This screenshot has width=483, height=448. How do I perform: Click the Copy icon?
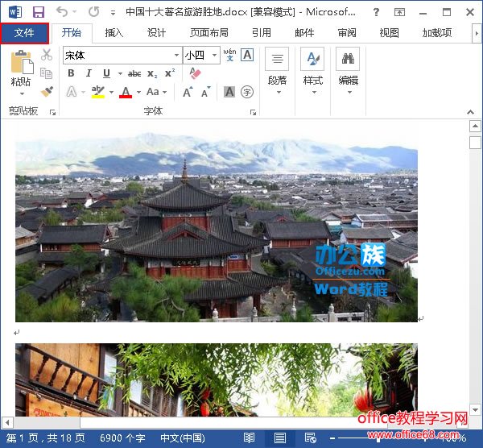click(x=47, y=73)
